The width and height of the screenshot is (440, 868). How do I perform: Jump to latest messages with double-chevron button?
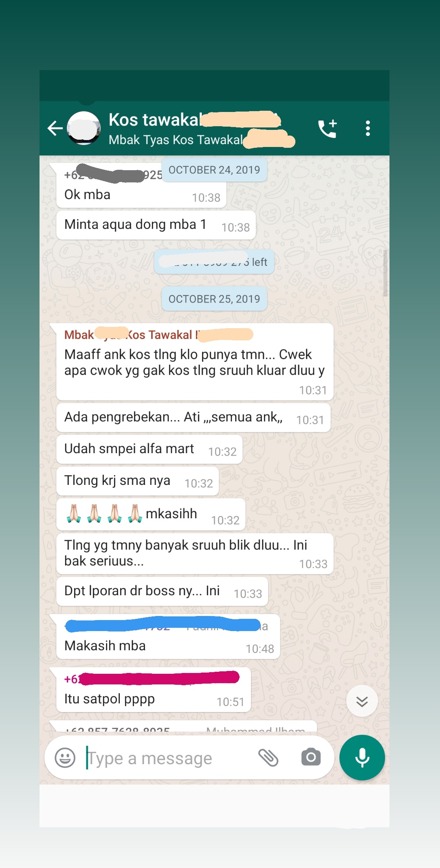click(362, 701)
